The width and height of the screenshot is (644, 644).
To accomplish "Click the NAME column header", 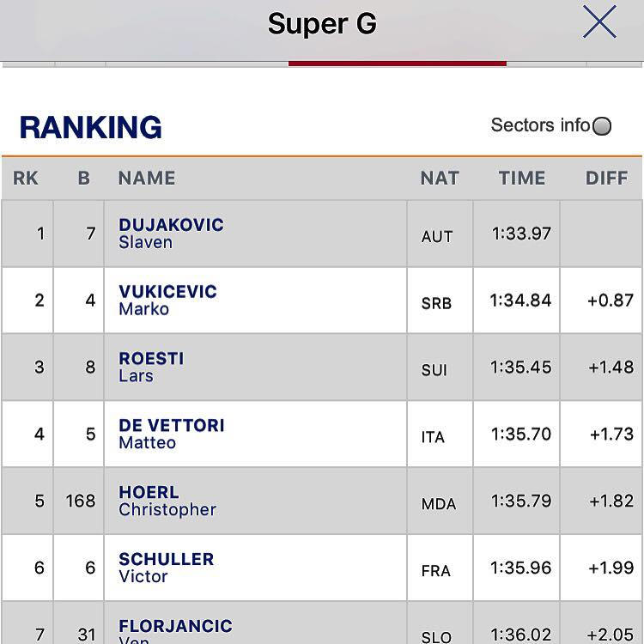I will click(x=147, y=179).
